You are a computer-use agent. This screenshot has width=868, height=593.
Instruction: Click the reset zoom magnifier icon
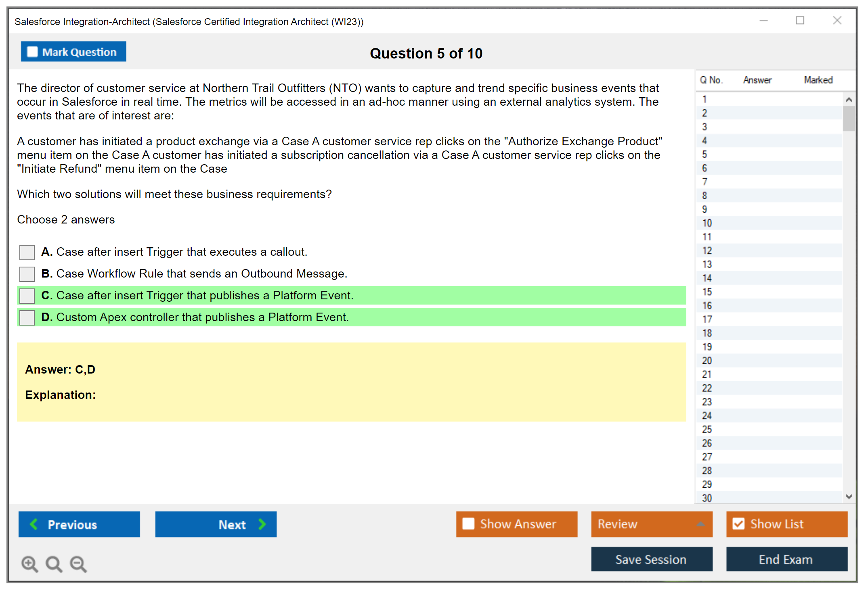[x=54, y=564]
